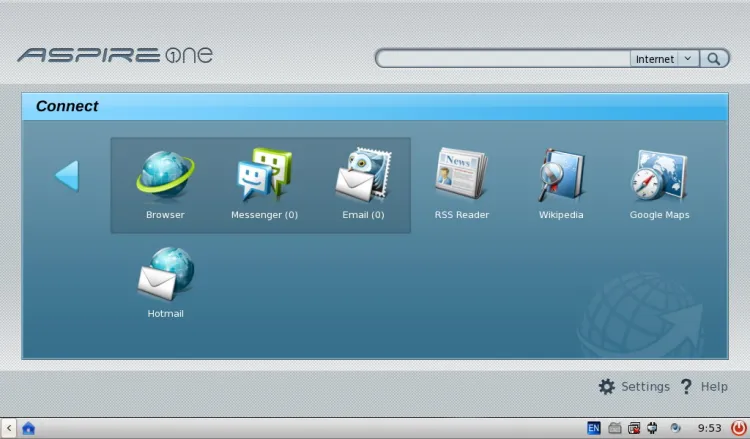Screen dimensions: 750x439
Task: Click the network disconnected tray icon
Action: click(634, 428)
